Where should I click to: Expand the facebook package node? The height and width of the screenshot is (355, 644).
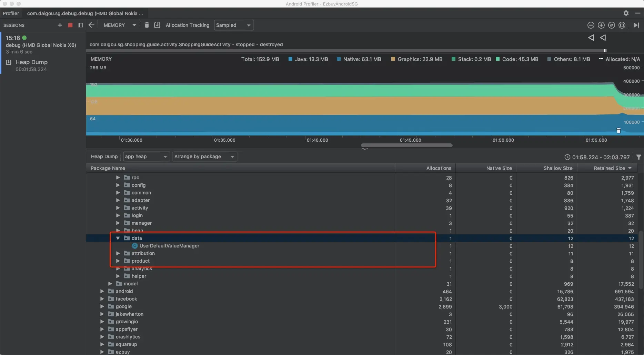click(x=102, y=299)
